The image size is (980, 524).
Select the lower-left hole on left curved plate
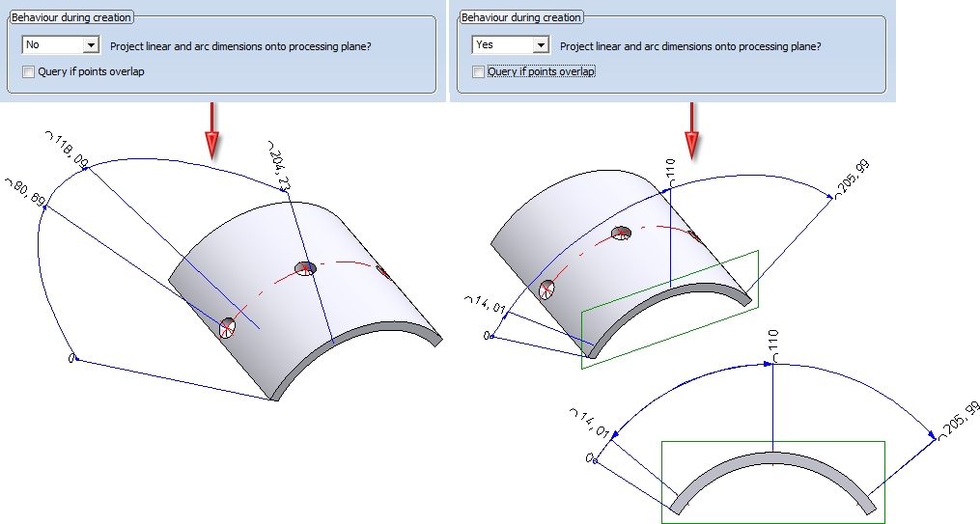click(227, 328)
